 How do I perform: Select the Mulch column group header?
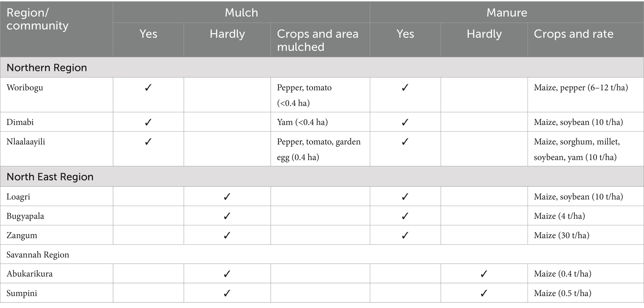click(241, 12)
